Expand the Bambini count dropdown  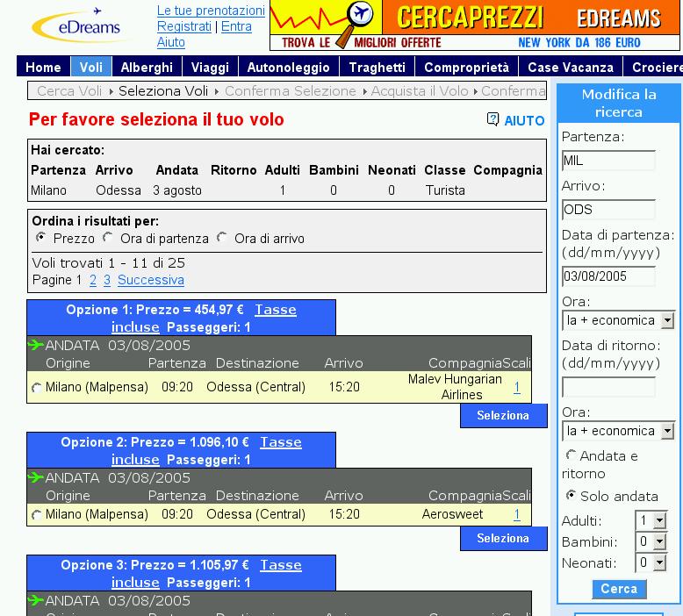click(652, 542)
